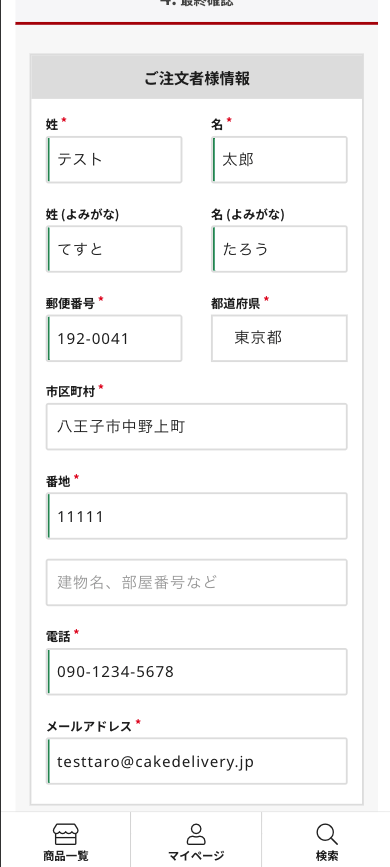Select the 番地 field containing 11111
Image resolution: width=390 pixels, height=867 pixels.
coord(197,516)
